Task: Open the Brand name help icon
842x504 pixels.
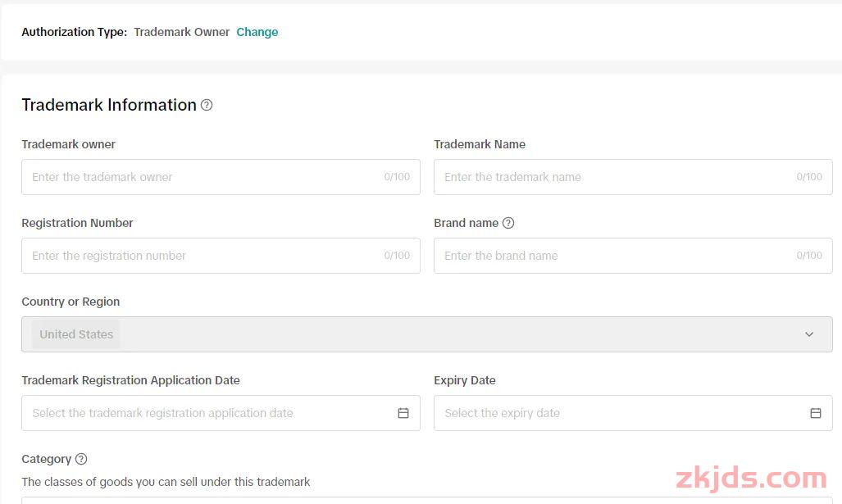Action: [508, 223]
